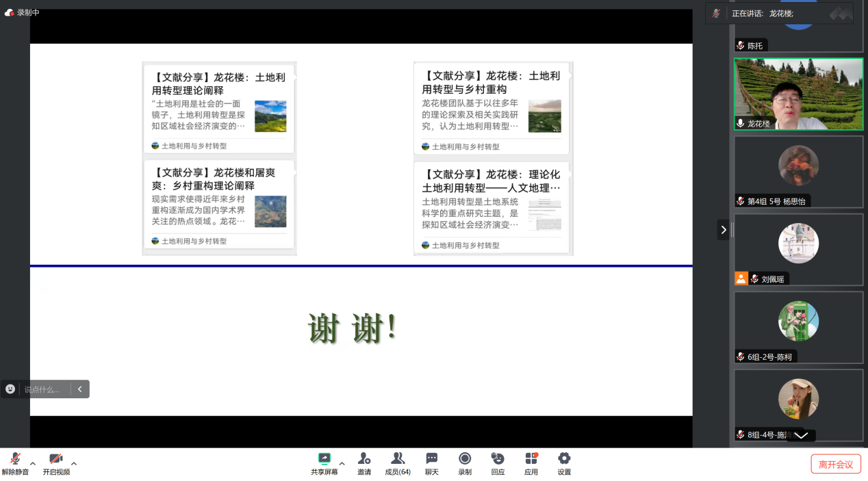Image resolution: width=868 pixels, height=481 pixels.
Task: Open the 回应 reactions icon
Action: [x=498, y=458]
